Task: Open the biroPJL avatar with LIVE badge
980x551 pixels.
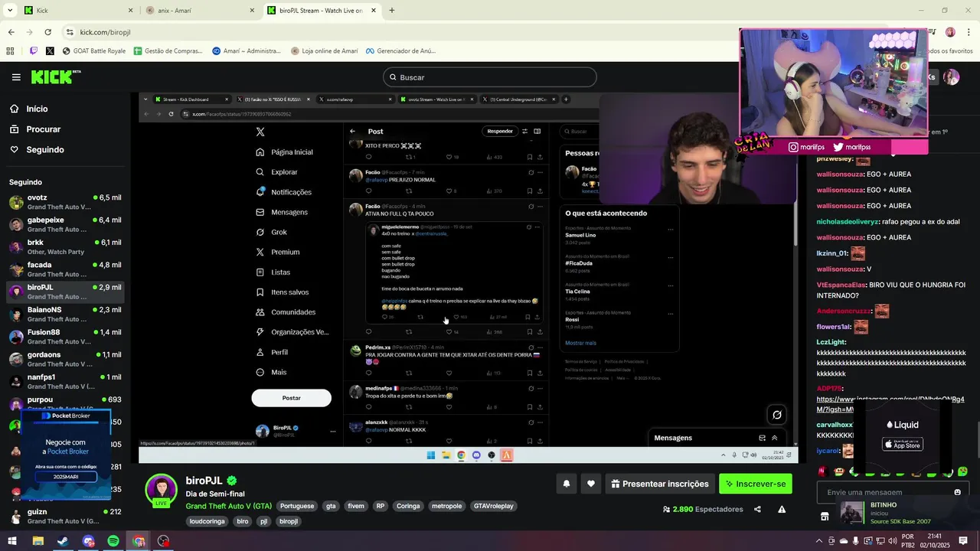Action: (x=162, y=491)
